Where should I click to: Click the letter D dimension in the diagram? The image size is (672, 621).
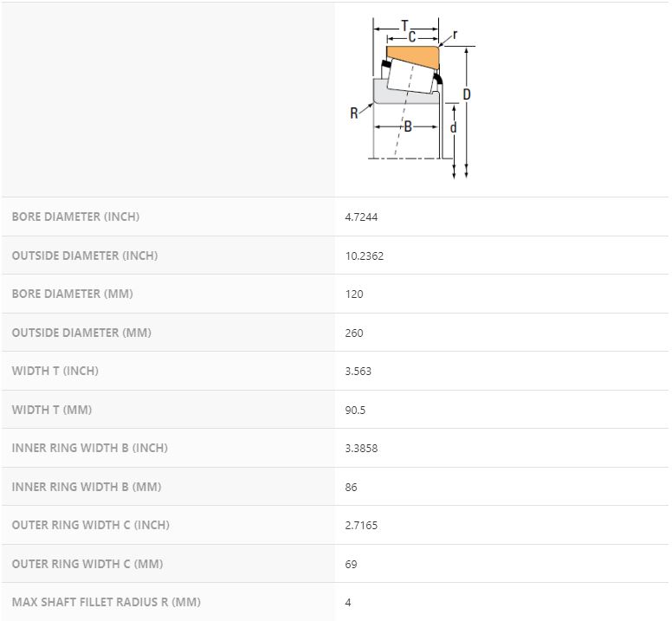(x=467, y=94)
